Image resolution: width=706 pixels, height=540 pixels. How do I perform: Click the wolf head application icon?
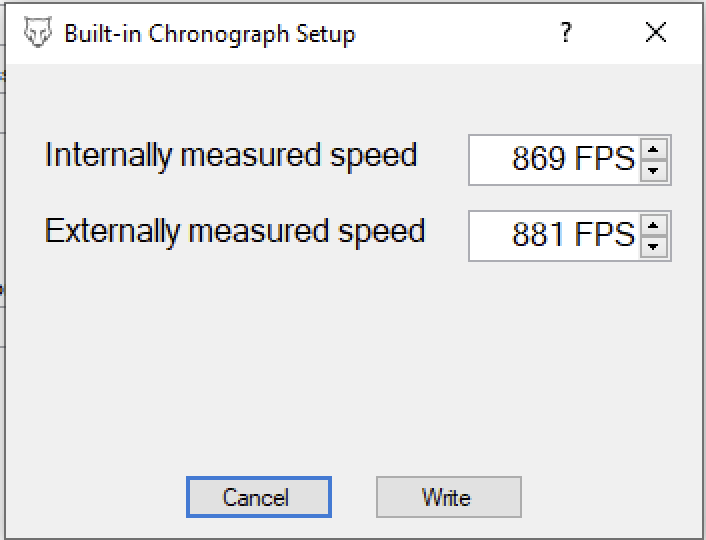click(38, 32)
